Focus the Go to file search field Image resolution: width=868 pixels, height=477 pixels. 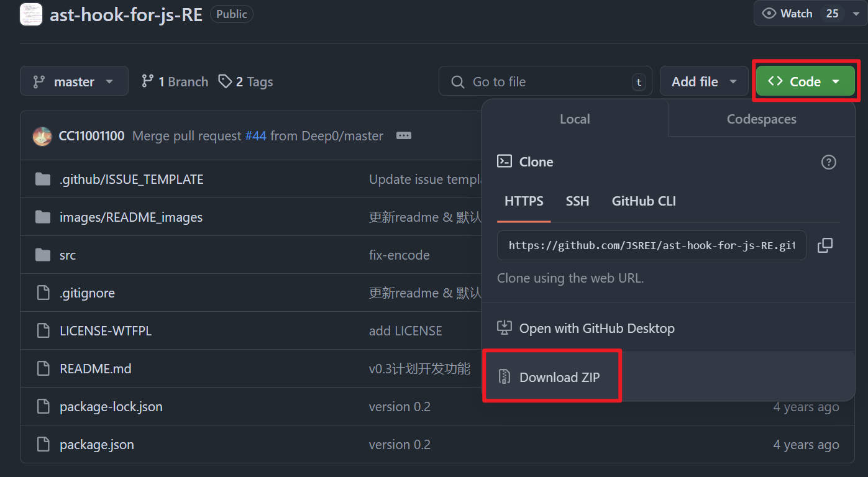click(545, 81)
